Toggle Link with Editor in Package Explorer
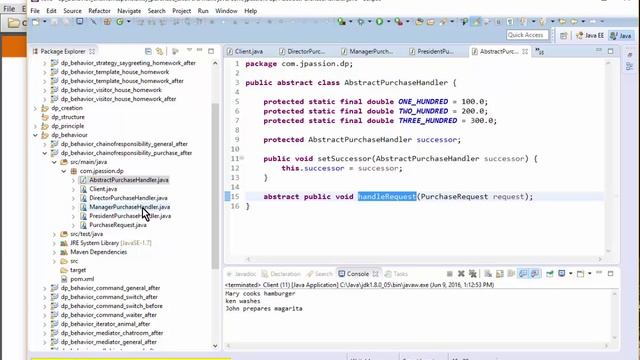The width and height of the screenshot is (640, 360). (x=160, y=51)
